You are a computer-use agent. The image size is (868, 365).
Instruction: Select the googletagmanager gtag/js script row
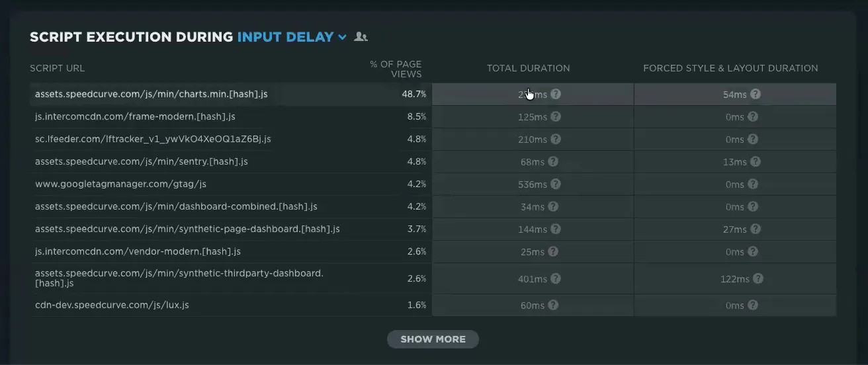pos(433,184)
